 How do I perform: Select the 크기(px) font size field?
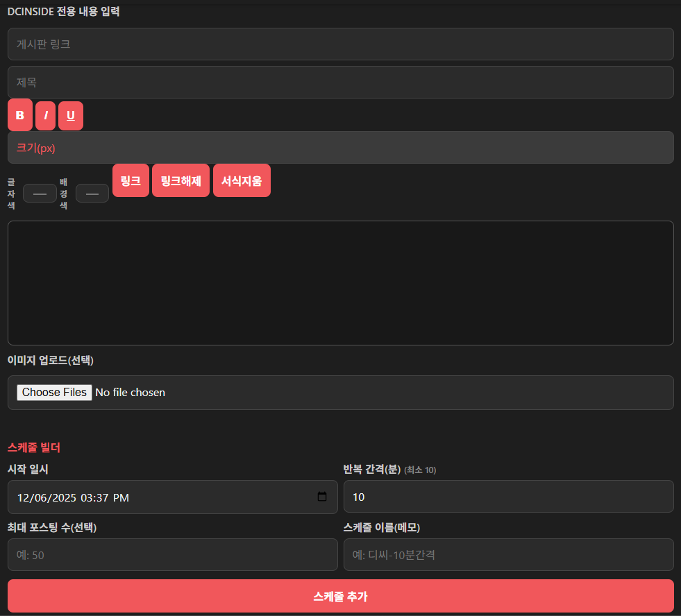[x=340, y=148]
